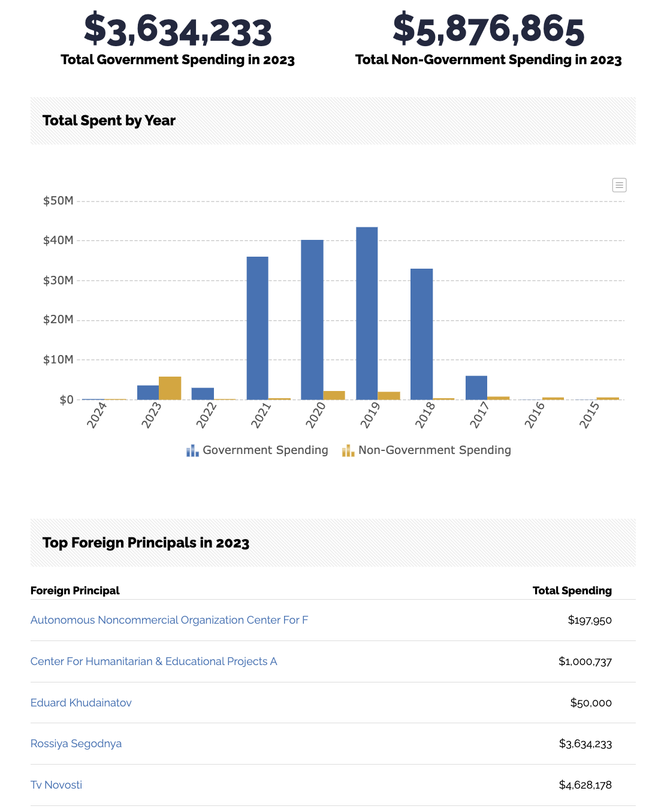Open the Eduard Khudainatov link

pyautogui.click(x=81, y=703)
